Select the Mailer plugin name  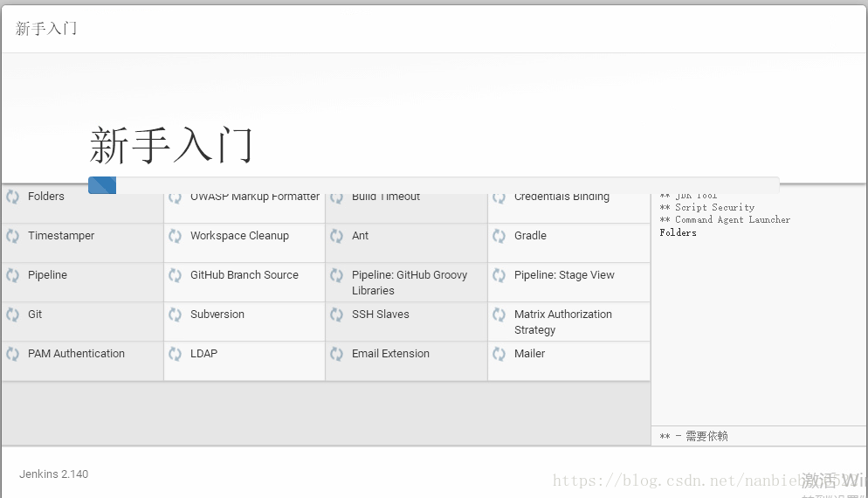pyautogui.click(x=529, y=354)
